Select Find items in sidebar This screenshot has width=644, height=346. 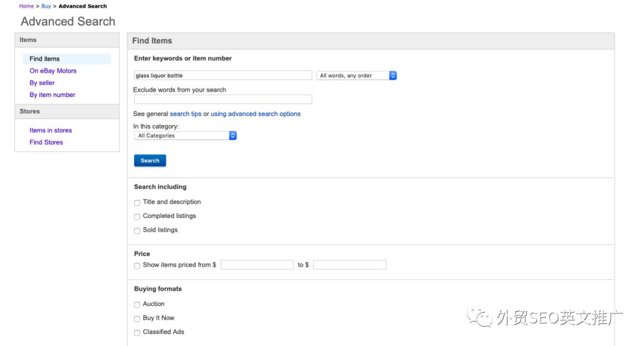pyautogui.click(x=45, y=59)
